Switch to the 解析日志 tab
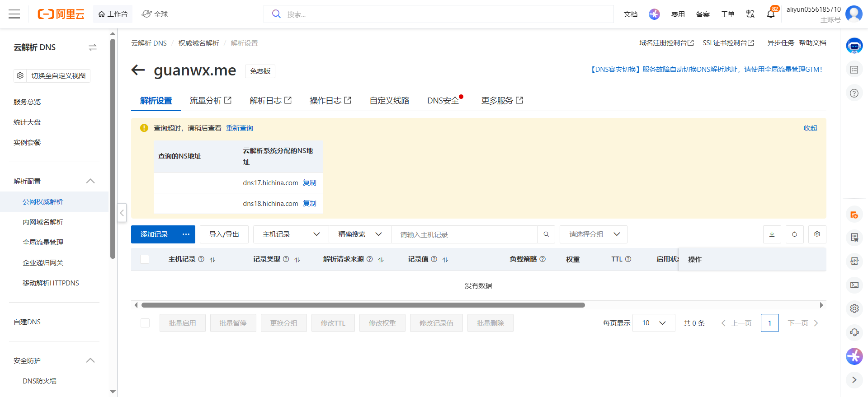 pyautogui.click(x=271, y=101)
